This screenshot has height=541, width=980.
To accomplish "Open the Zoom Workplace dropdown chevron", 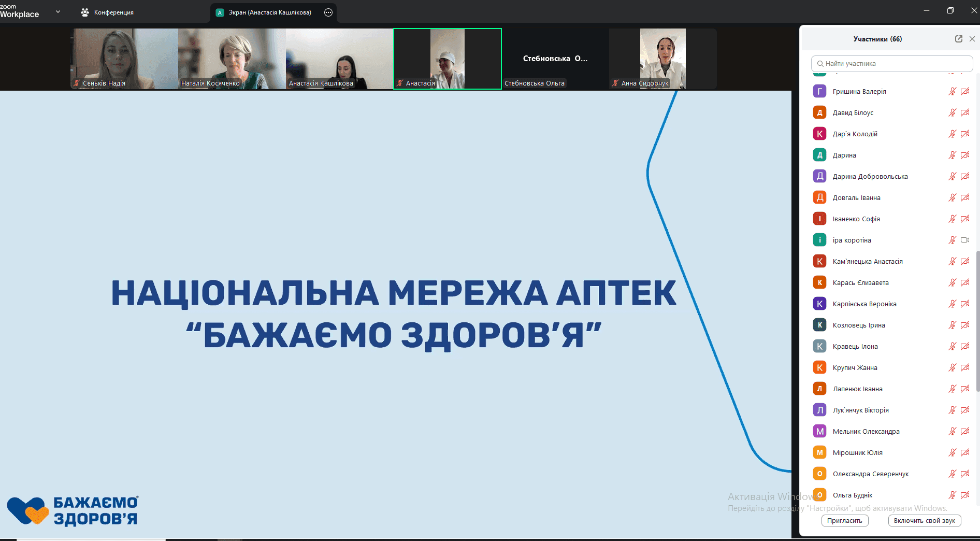I will click(x=57, y=11).
